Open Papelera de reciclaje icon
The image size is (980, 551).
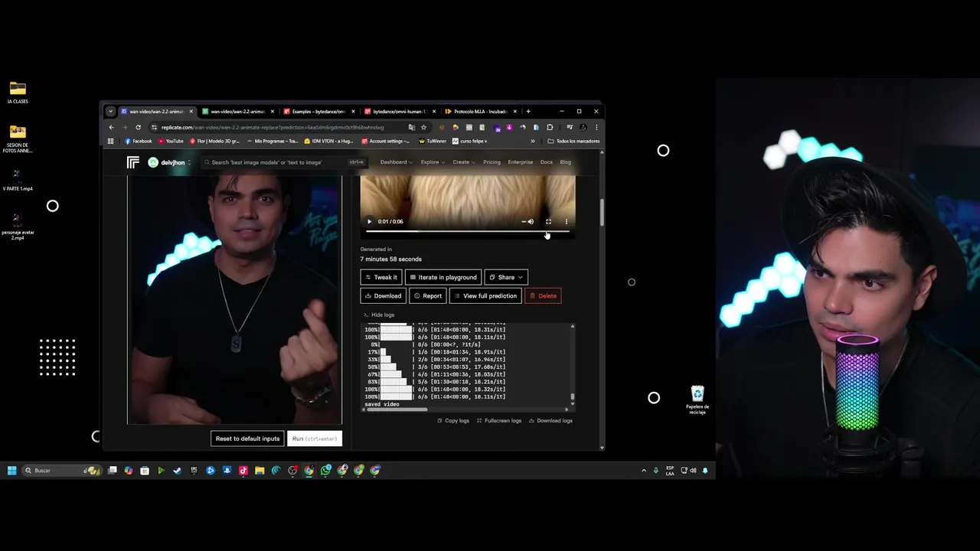tap(697, 400)
